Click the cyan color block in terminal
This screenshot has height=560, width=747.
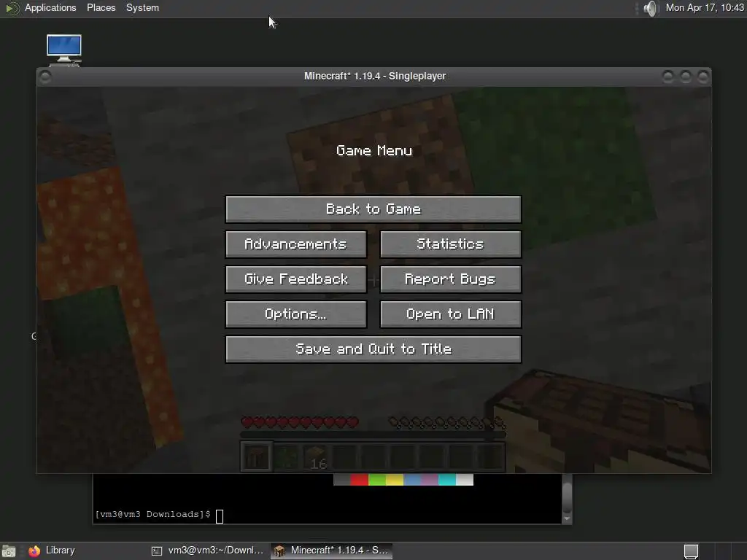click(x=447, y=480)
